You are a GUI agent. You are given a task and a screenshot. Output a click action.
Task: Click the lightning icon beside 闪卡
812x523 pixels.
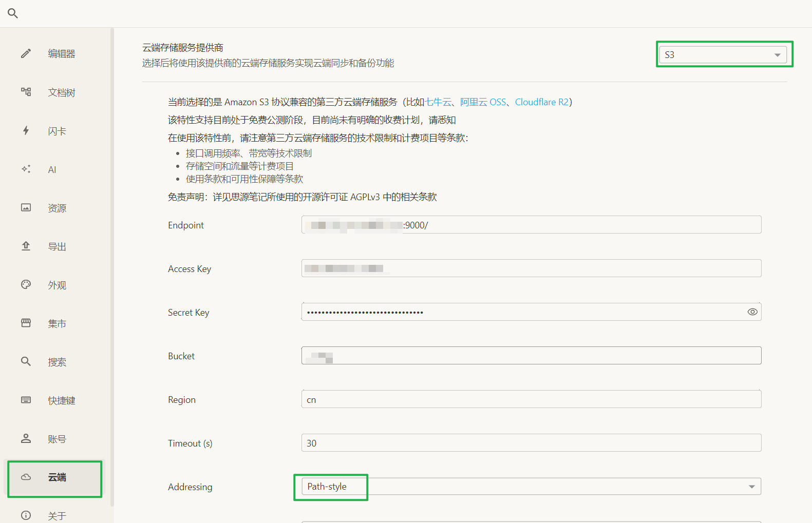26,130
